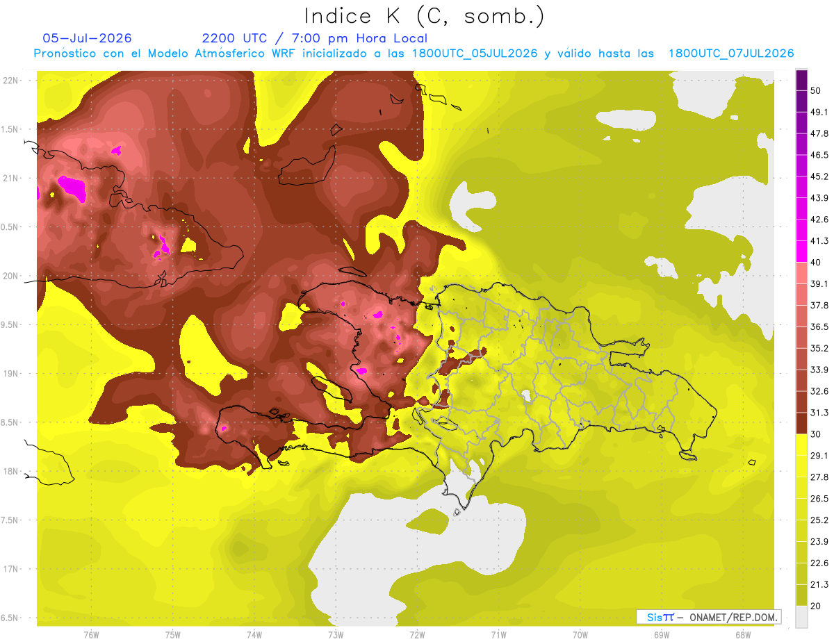
Task: Click the magenta colorbar swatch between 40 and 41.3
Action: tap(801, 251)
